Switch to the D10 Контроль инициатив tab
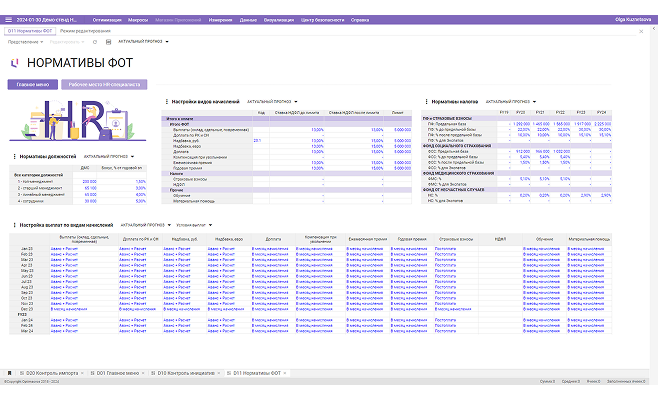The image size is (658, 400). 186,373
